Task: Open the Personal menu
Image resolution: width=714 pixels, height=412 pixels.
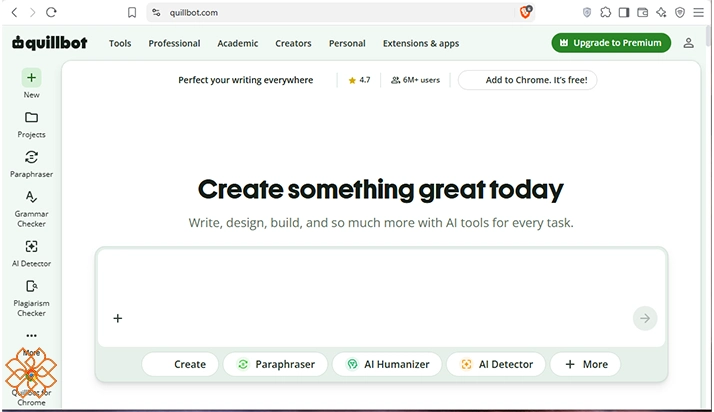Action: [x=347, y=43]
